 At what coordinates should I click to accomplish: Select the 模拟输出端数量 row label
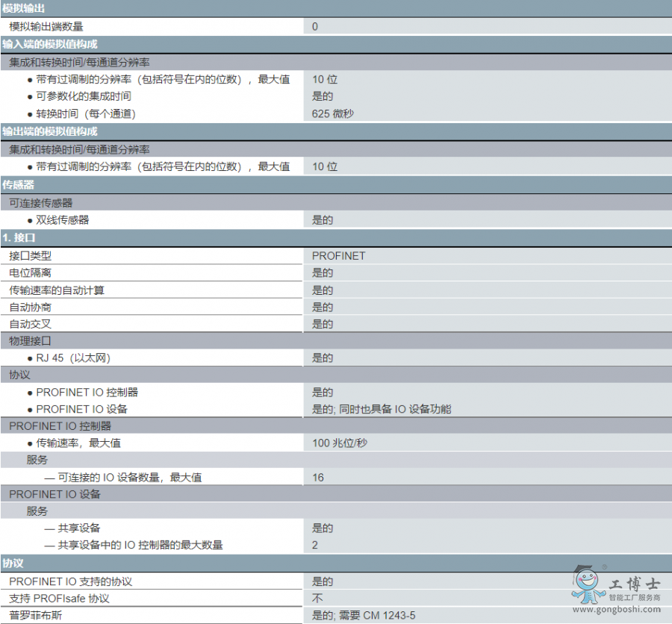[46, 26]
